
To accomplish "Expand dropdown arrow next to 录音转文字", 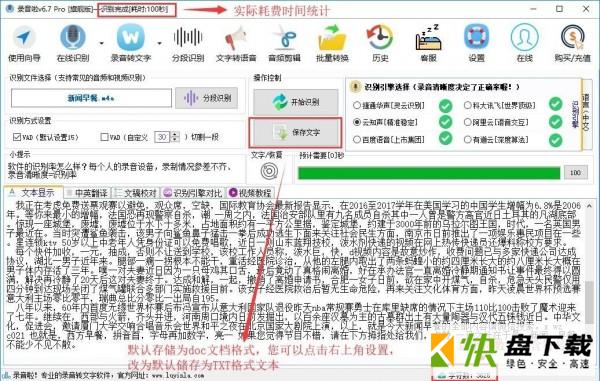I will tap(159, 43).
